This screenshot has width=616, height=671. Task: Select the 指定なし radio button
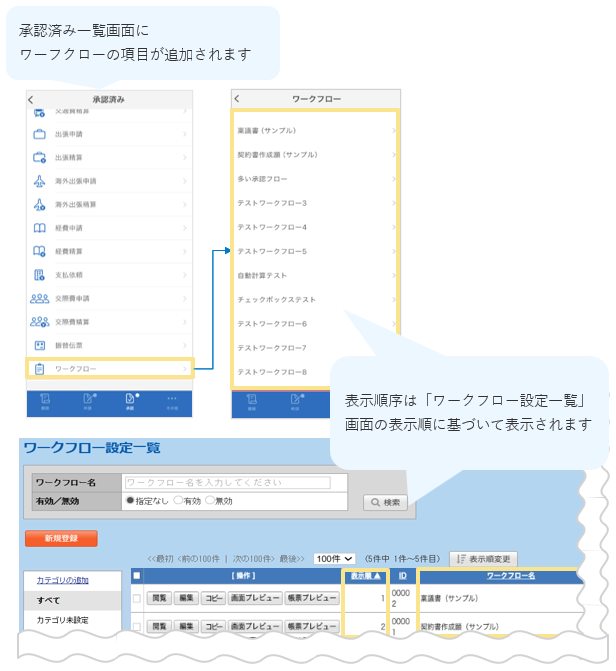tap(130, 500)
